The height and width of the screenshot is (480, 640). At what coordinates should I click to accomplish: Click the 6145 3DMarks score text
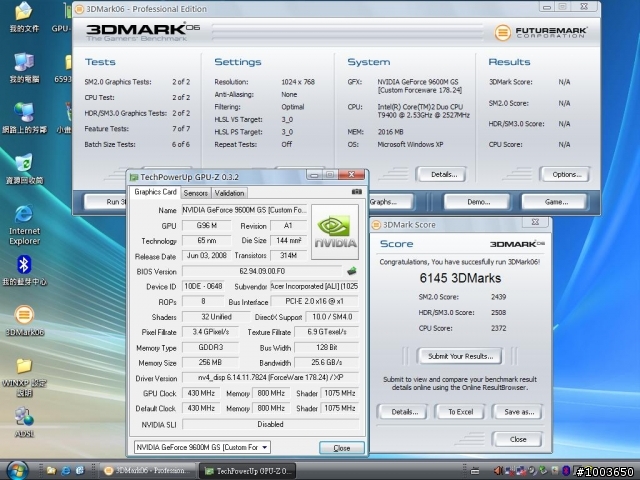[x=460, y=278]
